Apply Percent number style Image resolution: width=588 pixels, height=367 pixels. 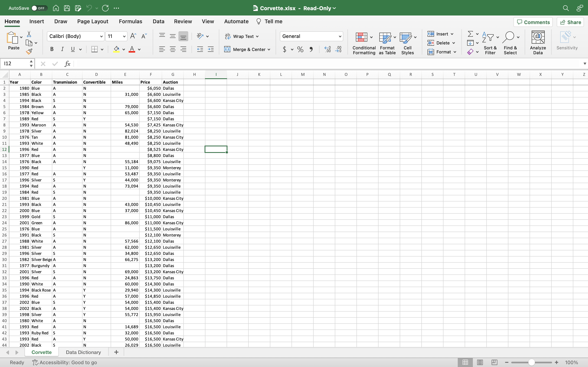[300, 49]
